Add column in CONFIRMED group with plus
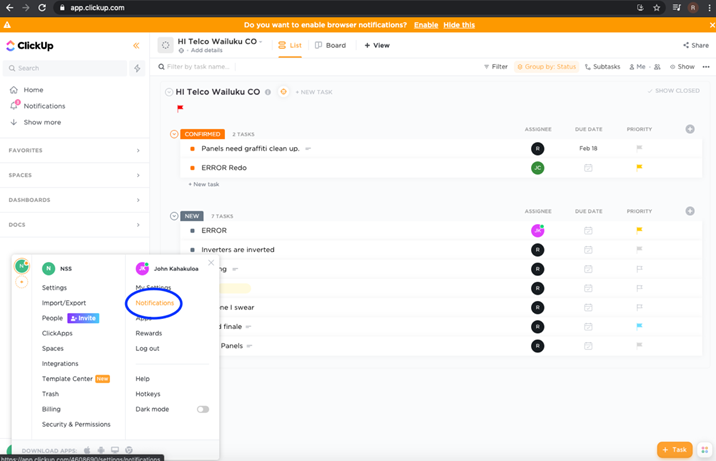Image resolution: width=716 pixels, height=461 pixels. (x=690, y=129)
